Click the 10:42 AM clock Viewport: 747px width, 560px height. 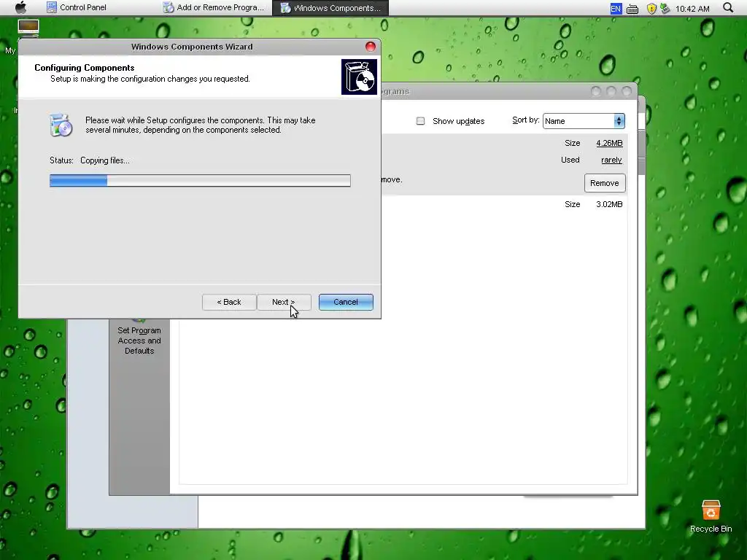coord(692,9)
